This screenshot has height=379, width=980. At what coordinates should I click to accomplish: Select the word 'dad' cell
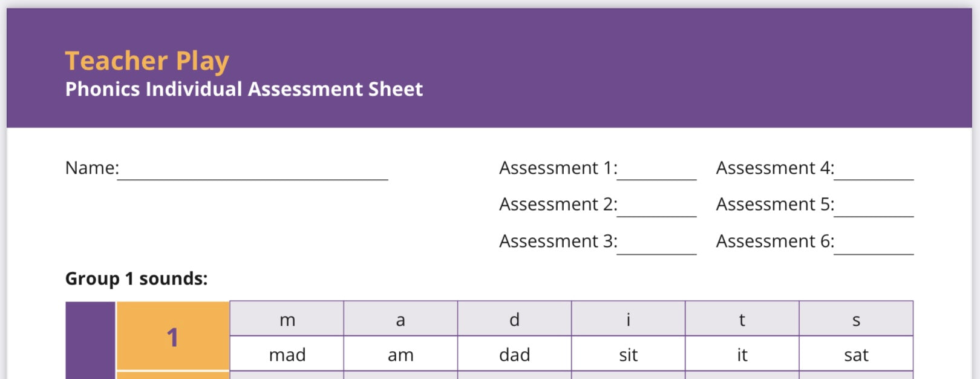point(514,354)
